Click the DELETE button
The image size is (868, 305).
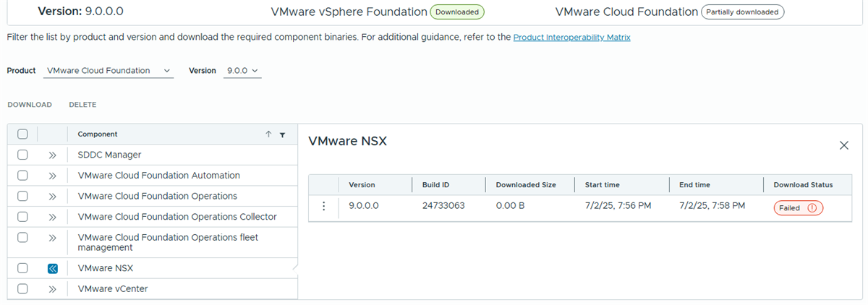click(x=82, y=105)
